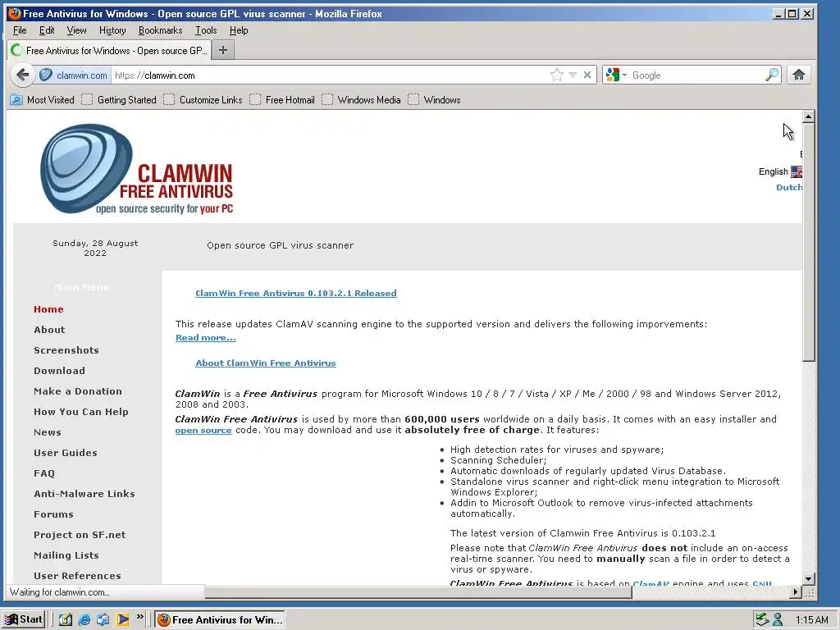Go to Home in the main menu
The height and width of the screenshot is (630, 840).
48,309
